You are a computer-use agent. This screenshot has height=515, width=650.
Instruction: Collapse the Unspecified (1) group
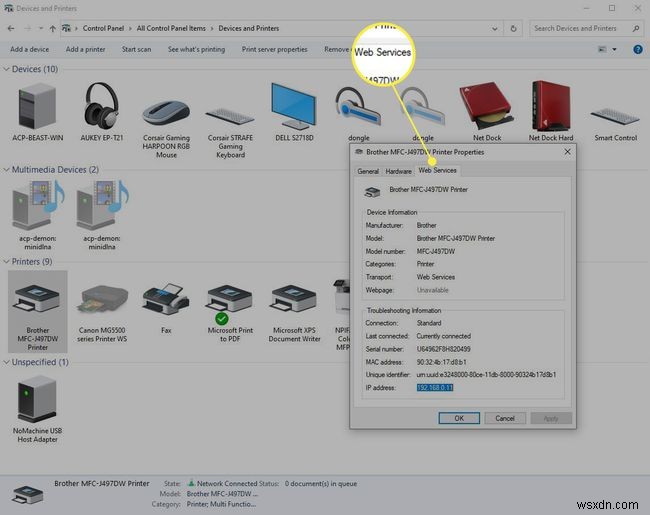coord(6,362)
